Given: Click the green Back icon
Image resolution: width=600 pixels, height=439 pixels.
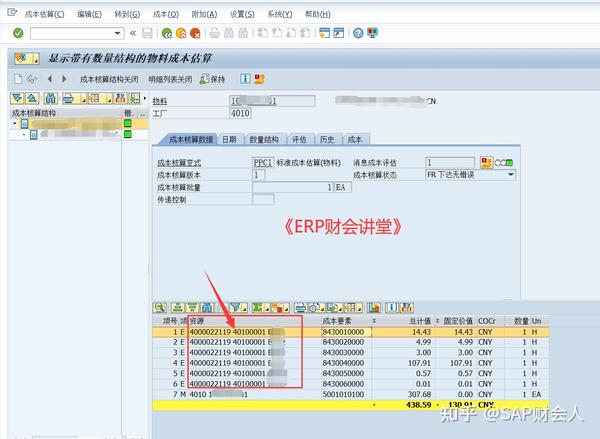Looking at the screenshot, I should click(x=166, y=33).
